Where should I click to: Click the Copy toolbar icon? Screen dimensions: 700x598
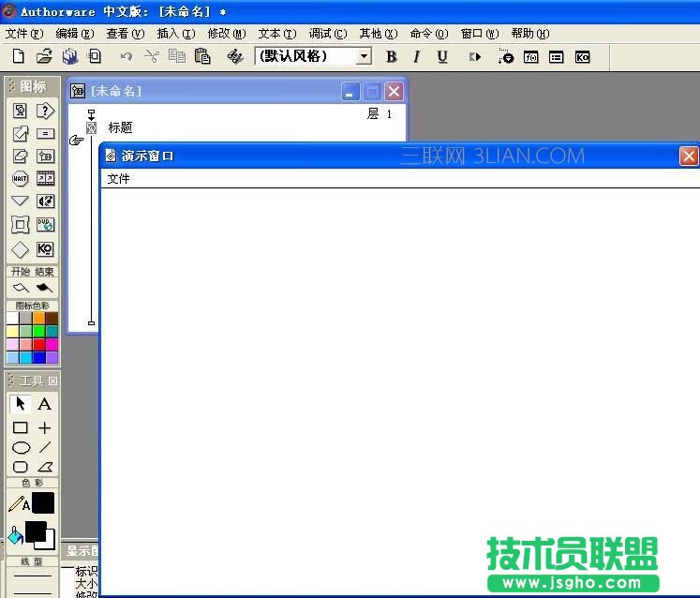pos(177,57)
